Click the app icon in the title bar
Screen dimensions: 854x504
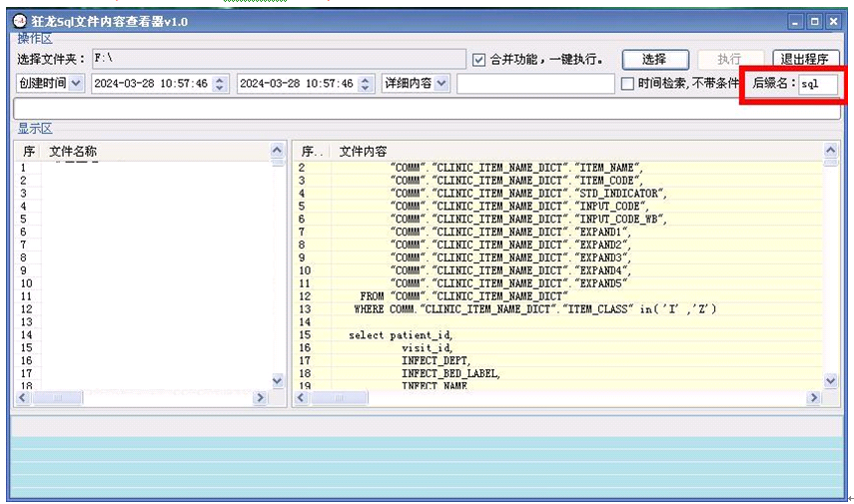(20, 21)
